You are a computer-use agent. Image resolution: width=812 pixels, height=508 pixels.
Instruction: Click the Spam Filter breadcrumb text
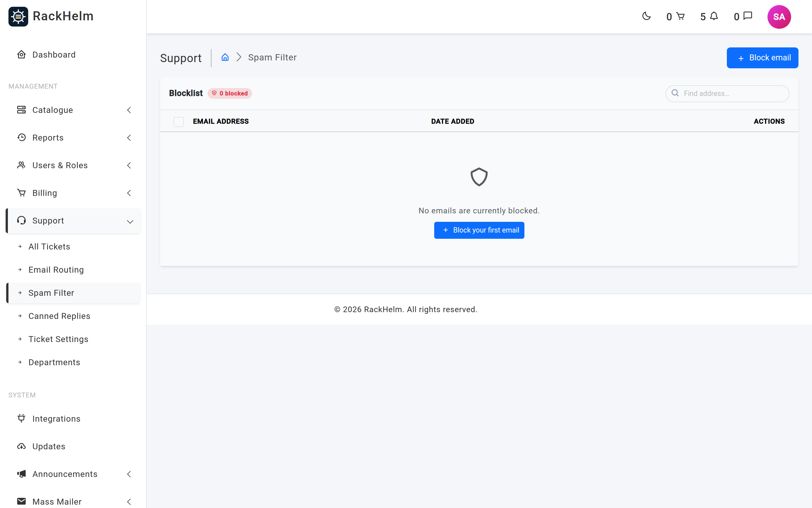tap(272, 58)
